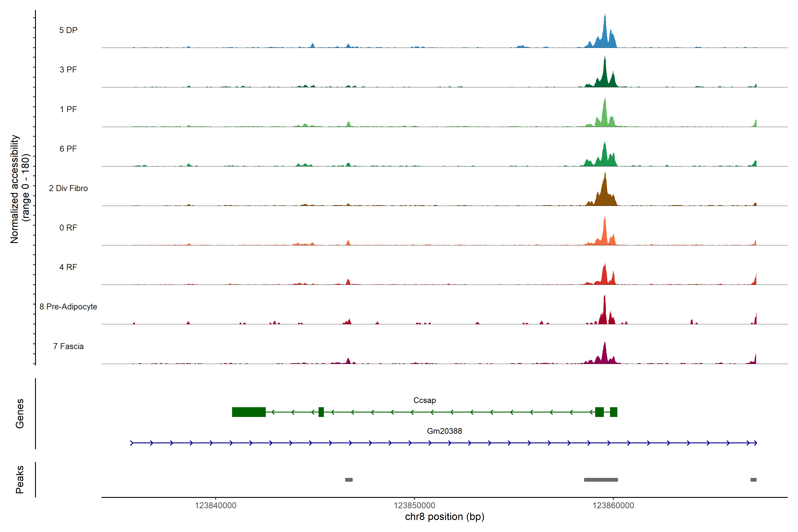Click the Gm20388 gene name label

[x=444, y=431]
